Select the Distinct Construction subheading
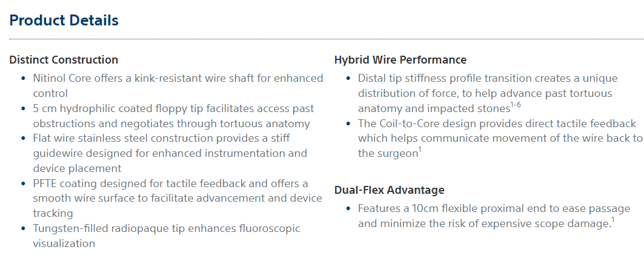Image resolution: width=644 pixels, height=261 pixels. click(64, 60)
